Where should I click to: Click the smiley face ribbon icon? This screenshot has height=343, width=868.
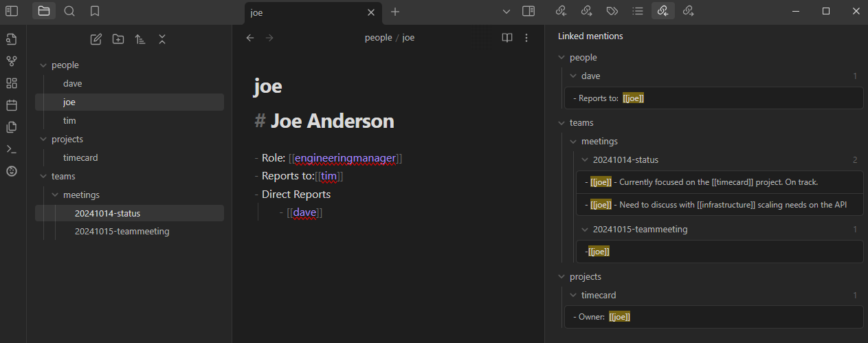pyautogui.click(x=11, y=171)
